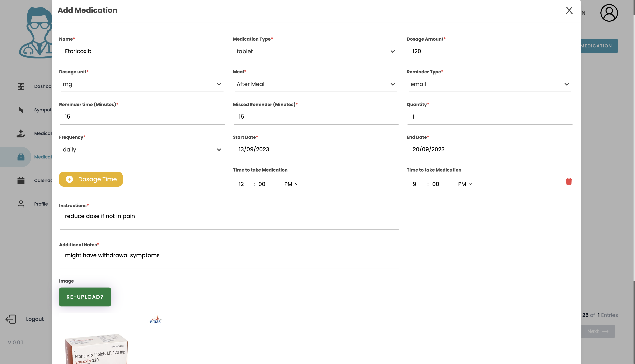635x364 pixels.
Task: Open the Meal selection dropdown
Action: pyautogui.click(x=392, y=84)
